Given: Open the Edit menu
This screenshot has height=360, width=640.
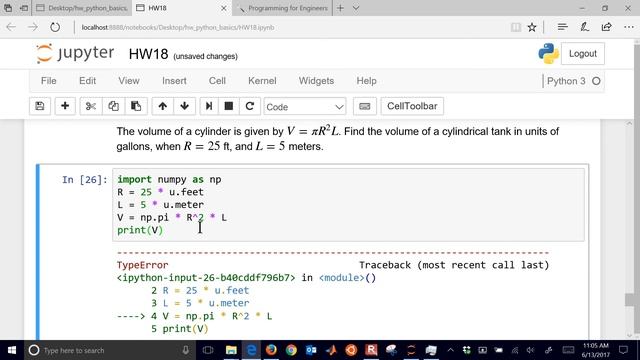Looking at the screenshot, I should (87, 81).
